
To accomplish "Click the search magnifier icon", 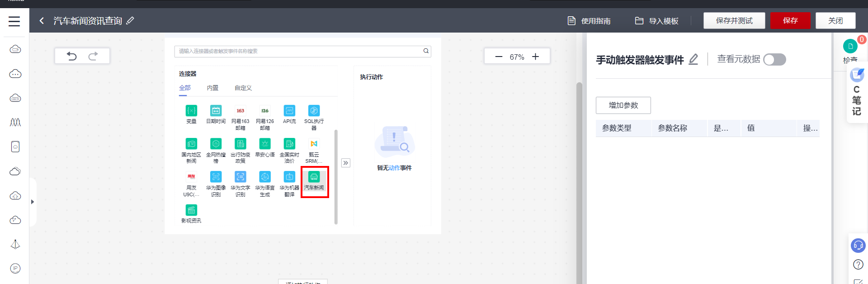I will pos(426,51).
